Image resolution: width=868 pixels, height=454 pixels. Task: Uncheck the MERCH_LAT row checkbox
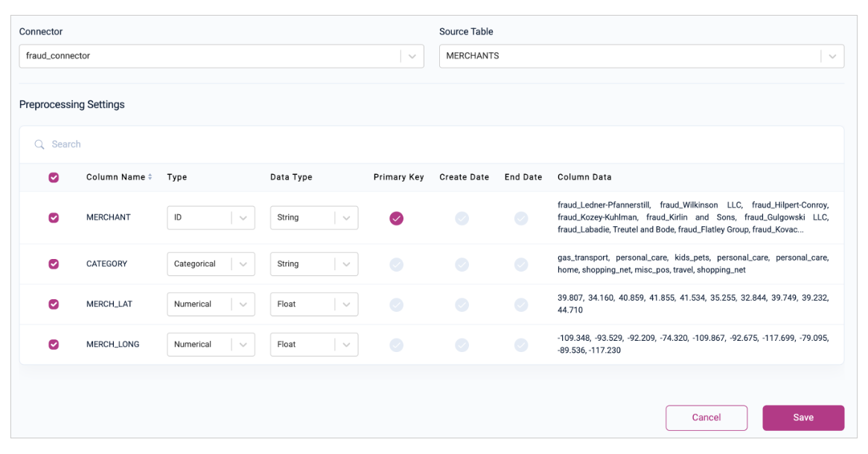(x=54, y=304)
